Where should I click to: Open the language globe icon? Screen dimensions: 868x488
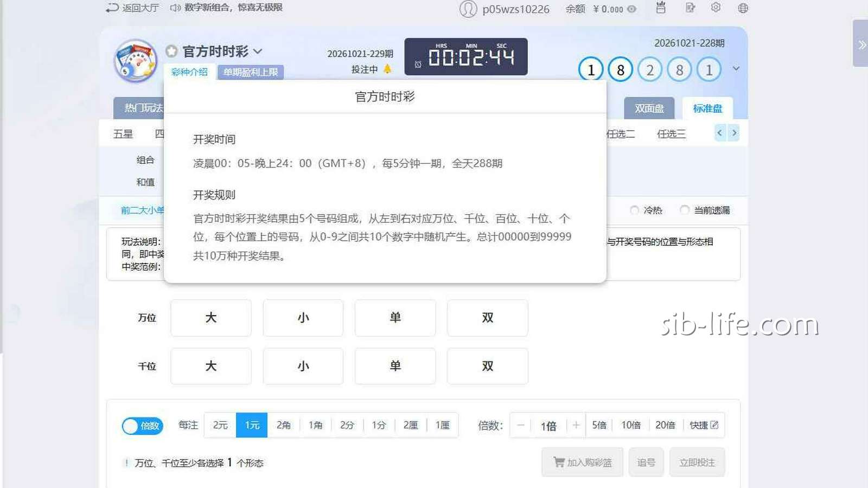743,8
